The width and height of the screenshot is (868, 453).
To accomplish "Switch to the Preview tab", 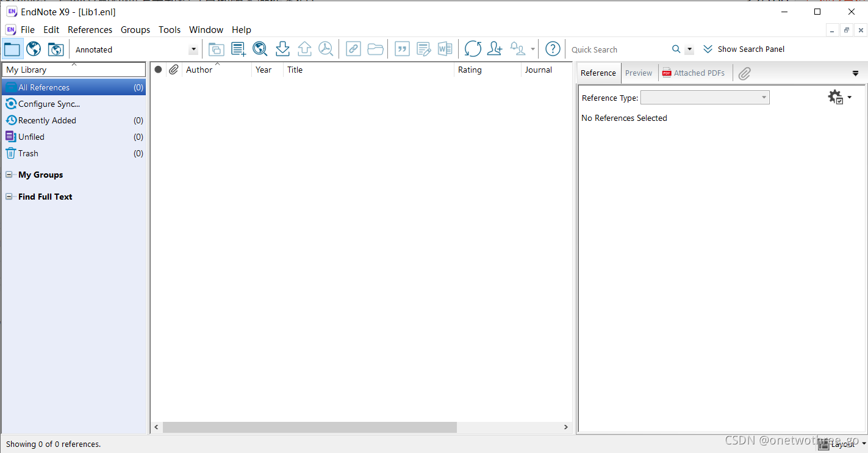I will point(639,73).
